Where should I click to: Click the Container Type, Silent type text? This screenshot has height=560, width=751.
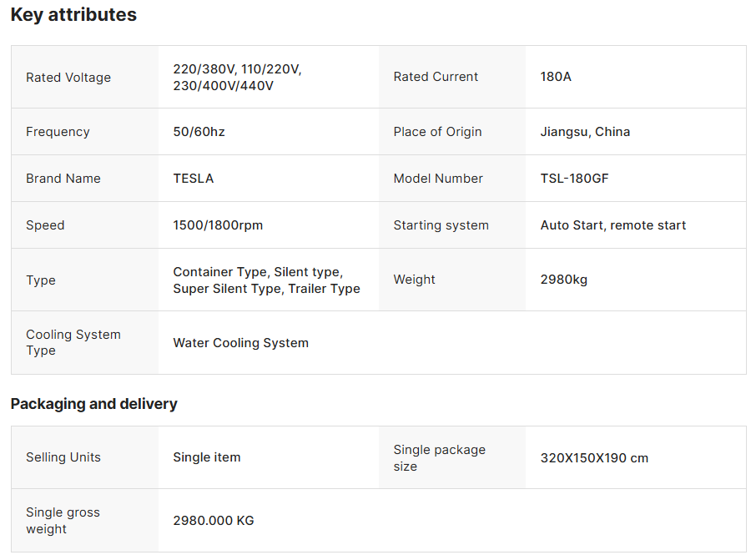coord(258,271)
